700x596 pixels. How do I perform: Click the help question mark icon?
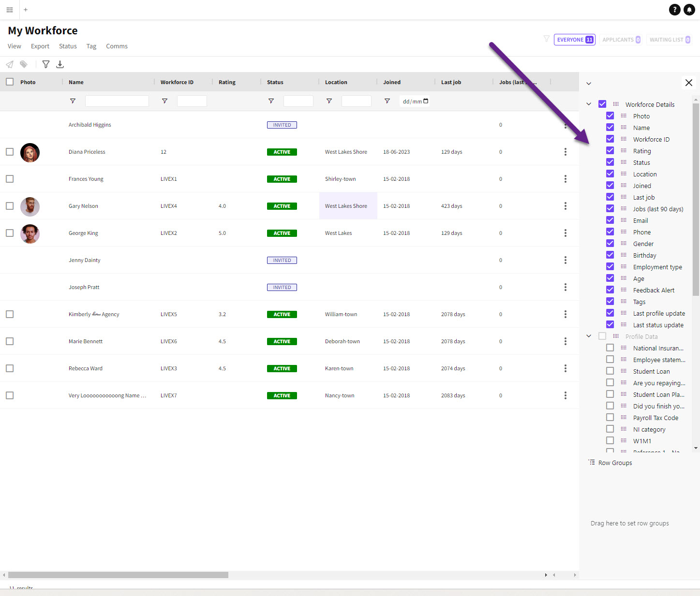tap(674, 10)
